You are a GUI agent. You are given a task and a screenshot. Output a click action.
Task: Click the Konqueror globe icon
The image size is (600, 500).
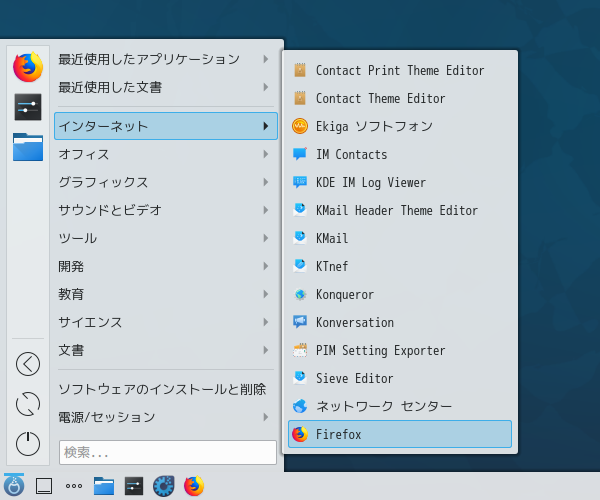point(300,294)
